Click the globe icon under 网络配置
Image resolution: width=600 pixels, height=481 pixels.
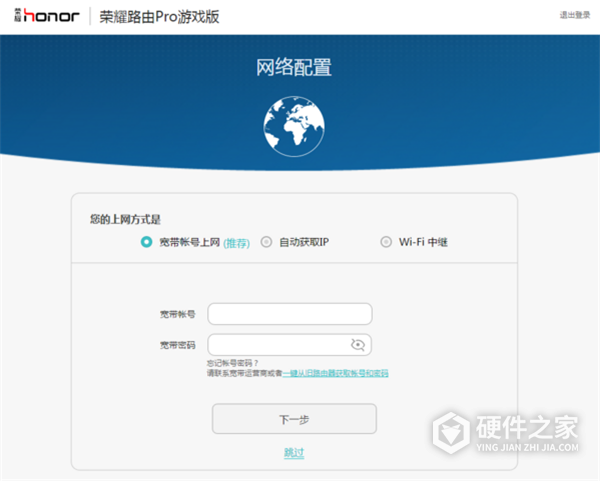(294, 126)
